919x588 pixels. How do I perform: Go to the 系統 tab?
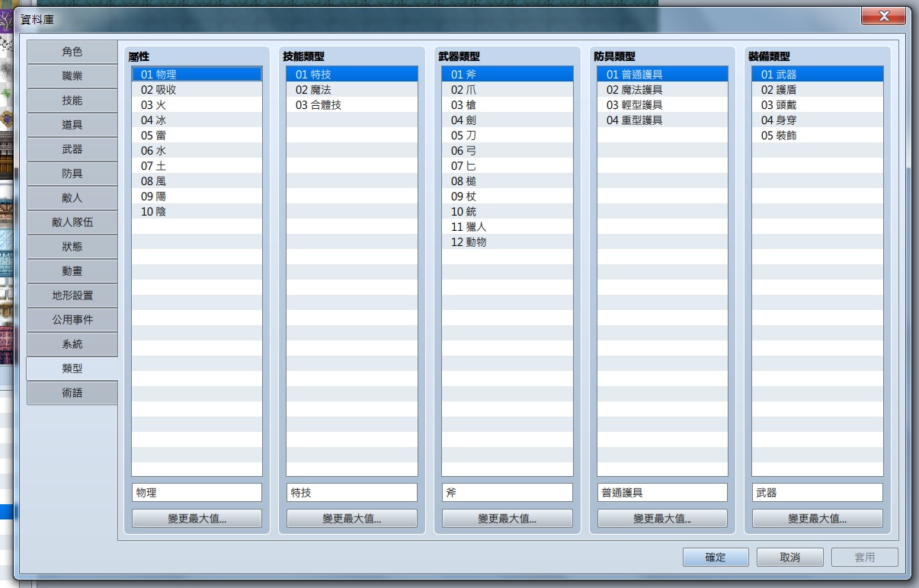pyautogui.click(x=72, y=344)
